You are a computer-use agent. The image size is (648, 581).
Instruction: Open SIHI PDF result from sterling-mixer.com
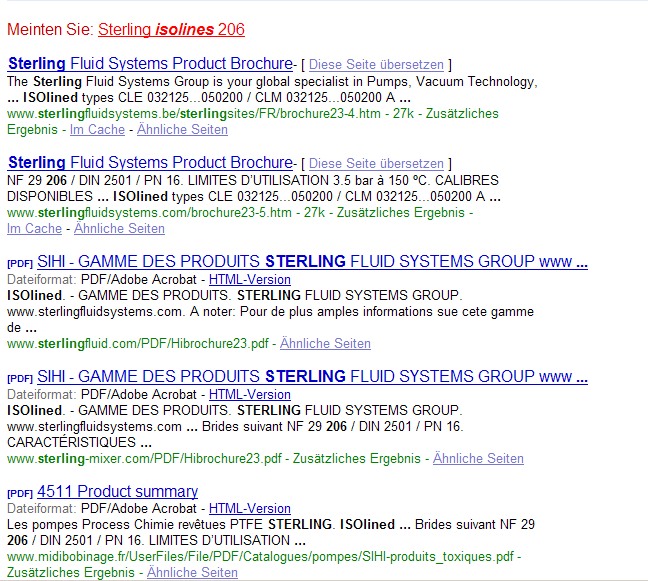[x=312, y=376]
